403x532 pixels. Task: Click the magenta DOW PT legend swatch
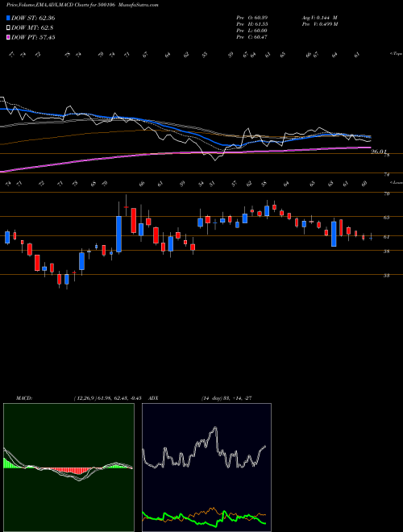point(8,37)
